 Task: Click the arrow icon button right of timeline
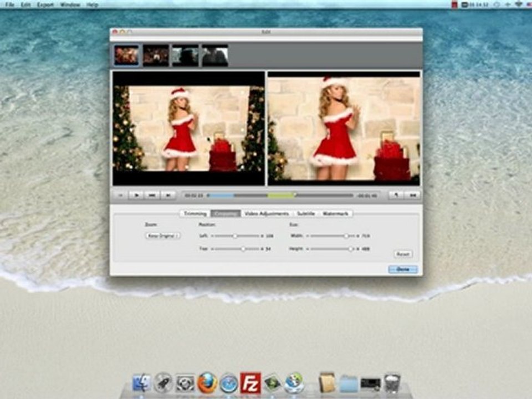(396, 195)
